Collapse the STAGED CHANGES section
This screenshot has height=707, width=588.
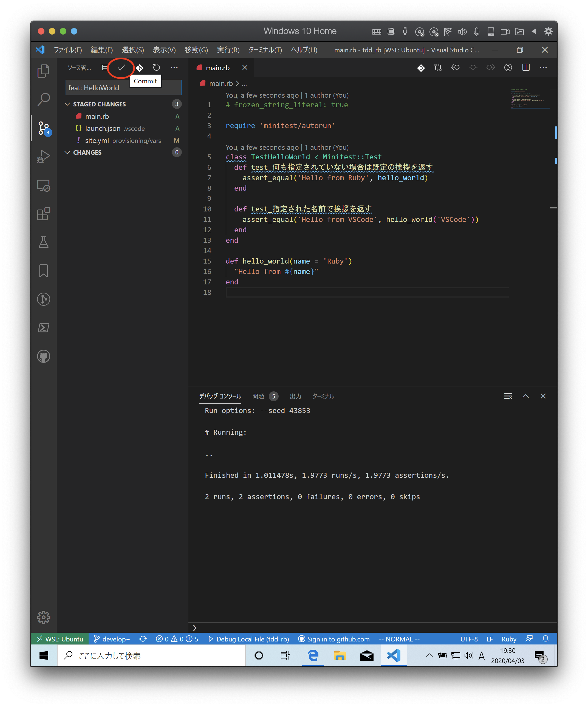click(67, 104)
